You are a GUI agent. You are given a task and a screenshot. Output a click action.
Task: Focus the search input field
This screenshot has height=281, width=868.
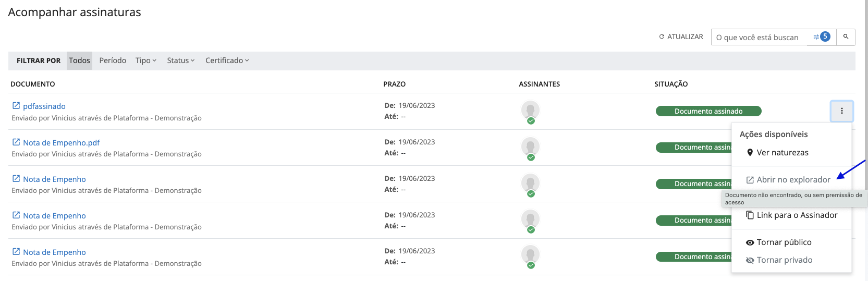click(x=760, y=38)
